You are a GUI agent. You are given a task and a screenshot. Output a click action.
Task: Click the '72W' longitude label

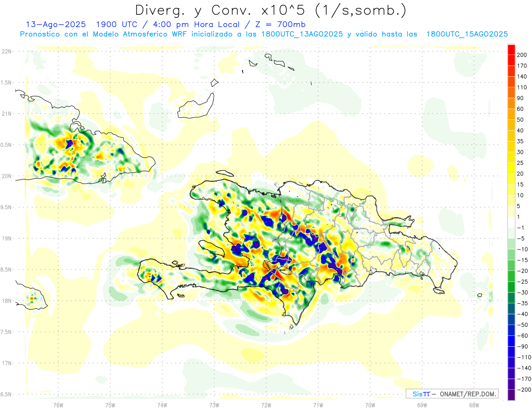pos(266,405)
